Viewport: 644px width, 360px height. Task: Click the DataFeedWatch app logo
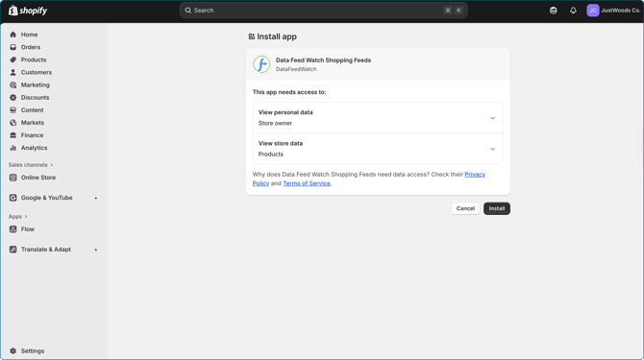point(261,64)
